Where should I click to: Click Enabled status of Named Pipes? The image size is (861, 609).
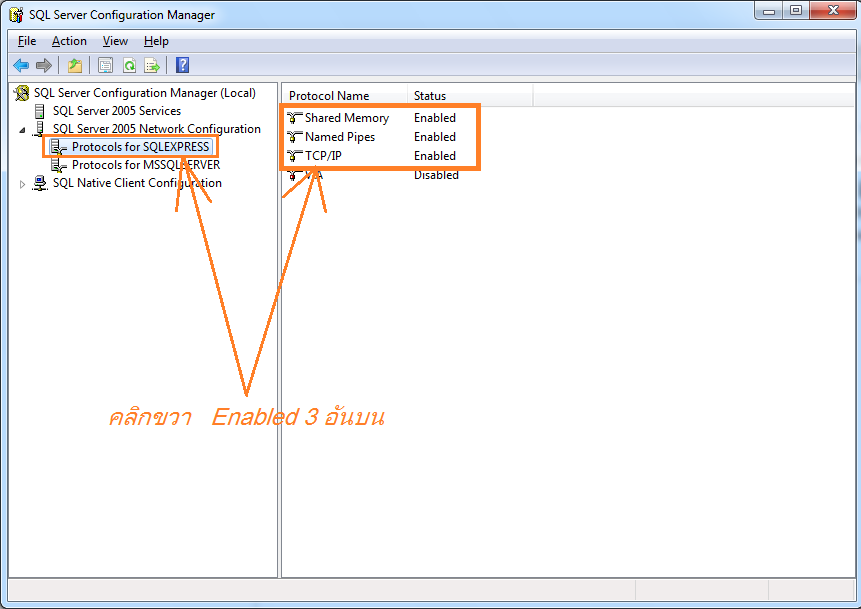[435, 137]
